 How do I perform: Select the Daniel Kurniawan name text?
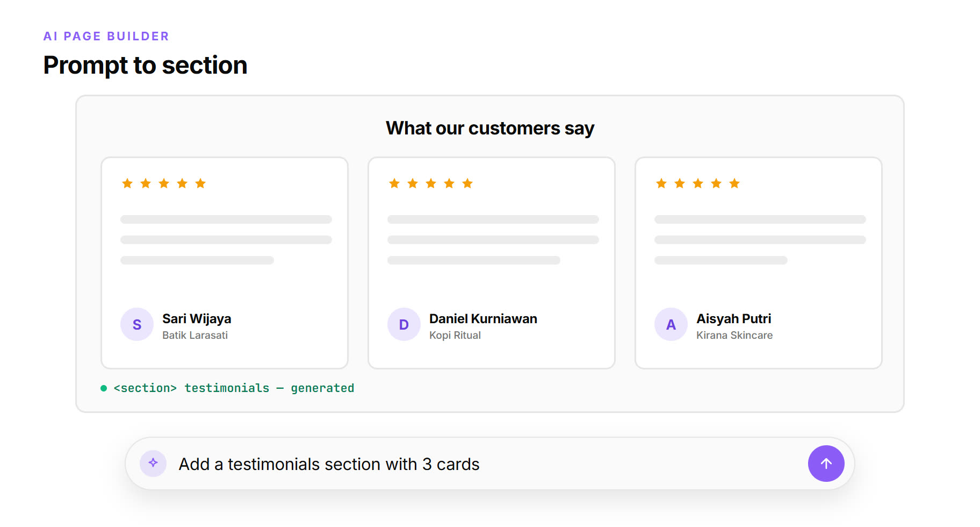pyautogui.click(x=483, y=318)
